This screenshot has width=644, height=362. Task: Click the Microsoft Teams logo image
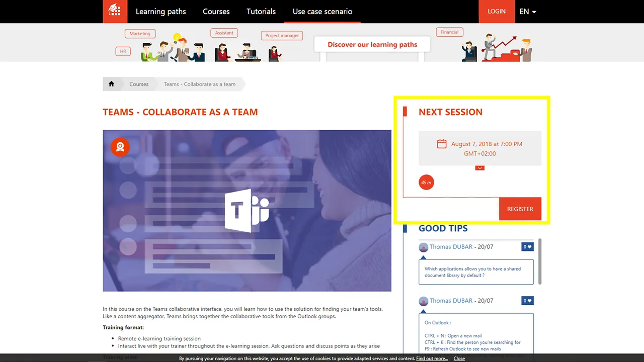pyautogui.click(x=247, y=211)
